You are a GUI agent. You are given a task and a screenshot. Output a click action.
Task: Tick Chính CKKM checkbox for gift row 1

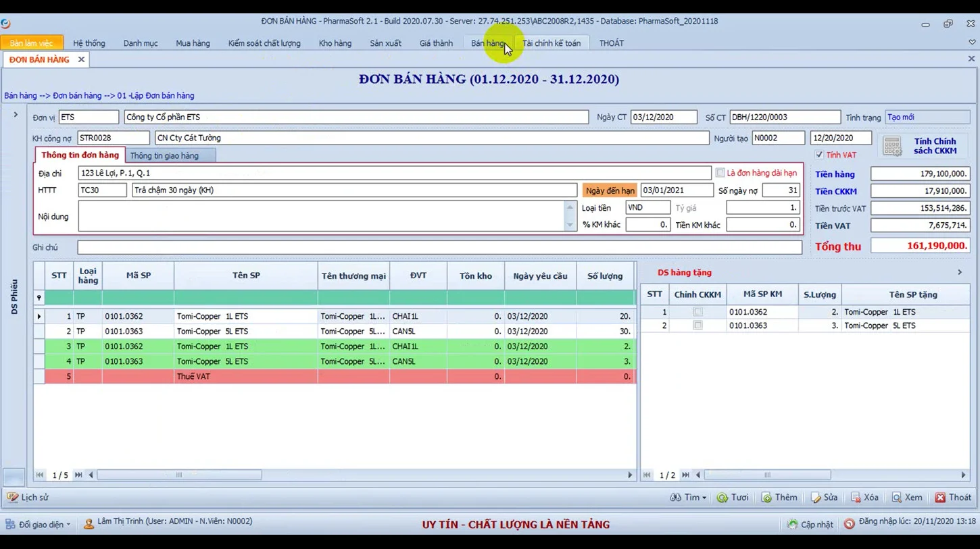pos(697,312)
